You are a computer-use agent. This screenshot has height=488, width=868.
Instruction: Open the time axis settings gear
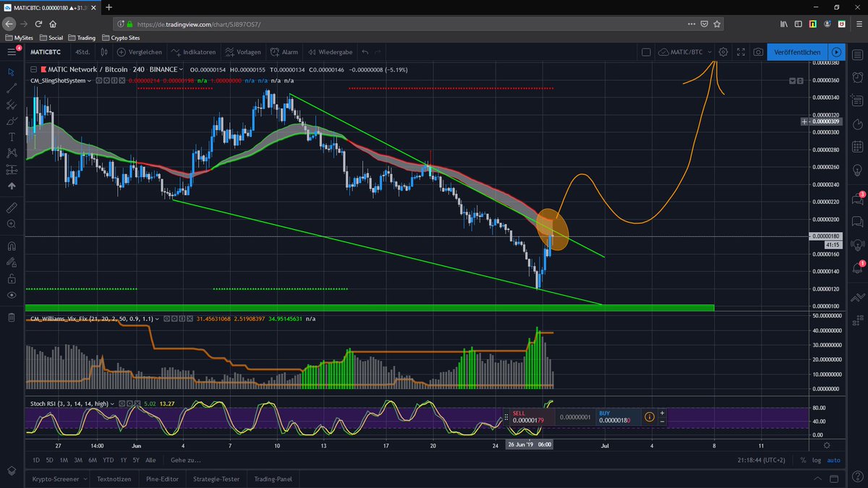[x=827, y=445]
